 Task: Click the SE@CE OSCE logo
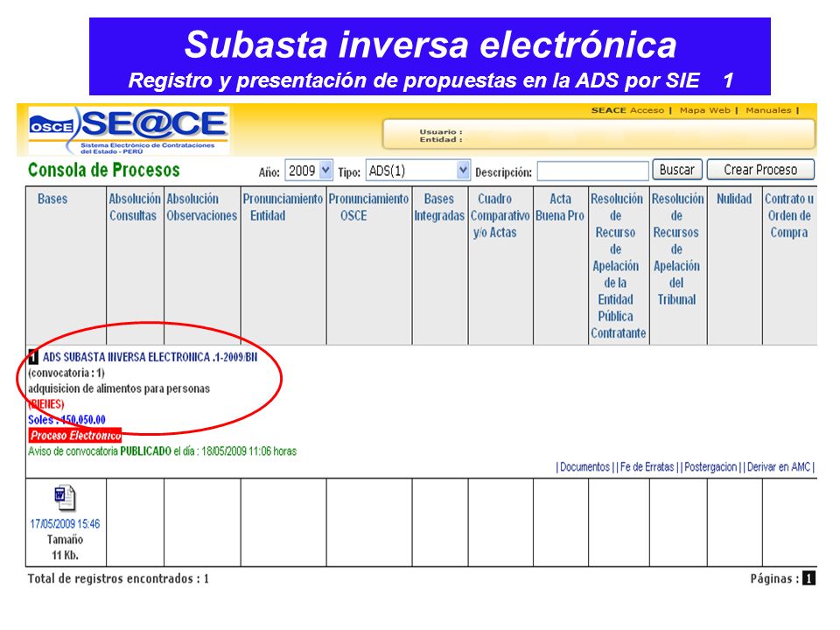coord(129,130)
